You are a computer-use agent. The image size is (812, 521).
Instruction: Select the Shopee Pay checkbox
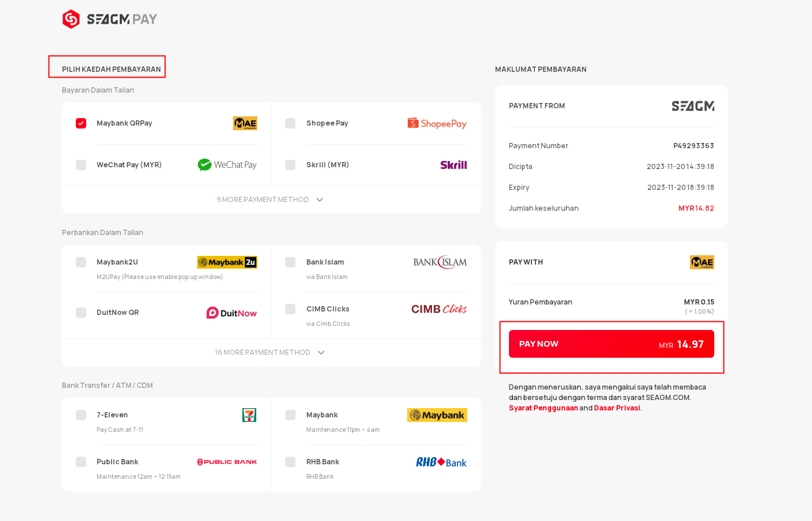[x=290, y=123]
